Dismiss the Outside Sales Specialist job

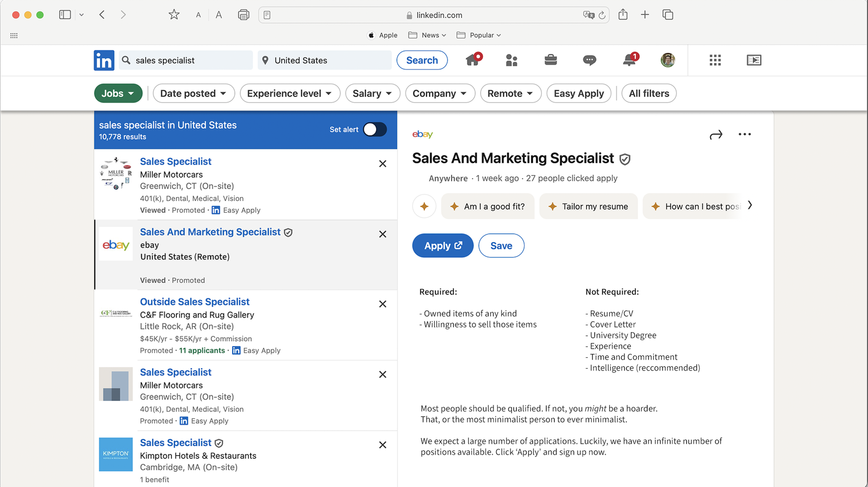[x=382, y=304]
